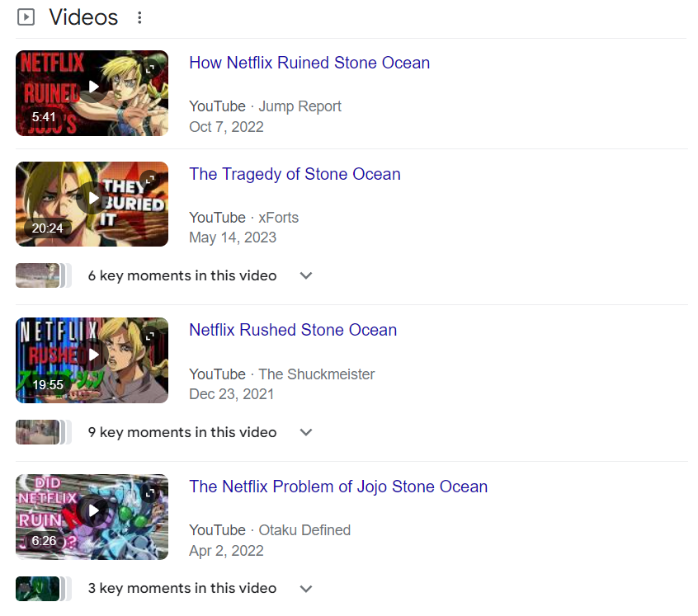Open the Netflix Rushed Stone Ocean link

(293, 330)
